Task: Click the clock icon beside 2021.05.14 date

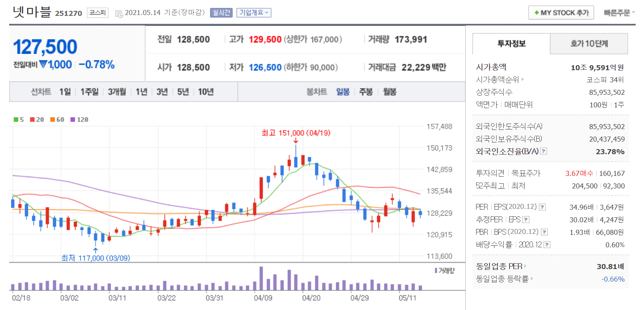Action: pos(119,13)
